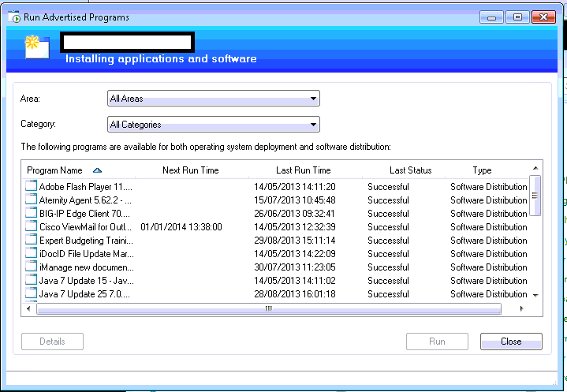
Task: Select the row 'Aternity Agent 5.62.2 - ...'
Action: [x=276, y=200]
